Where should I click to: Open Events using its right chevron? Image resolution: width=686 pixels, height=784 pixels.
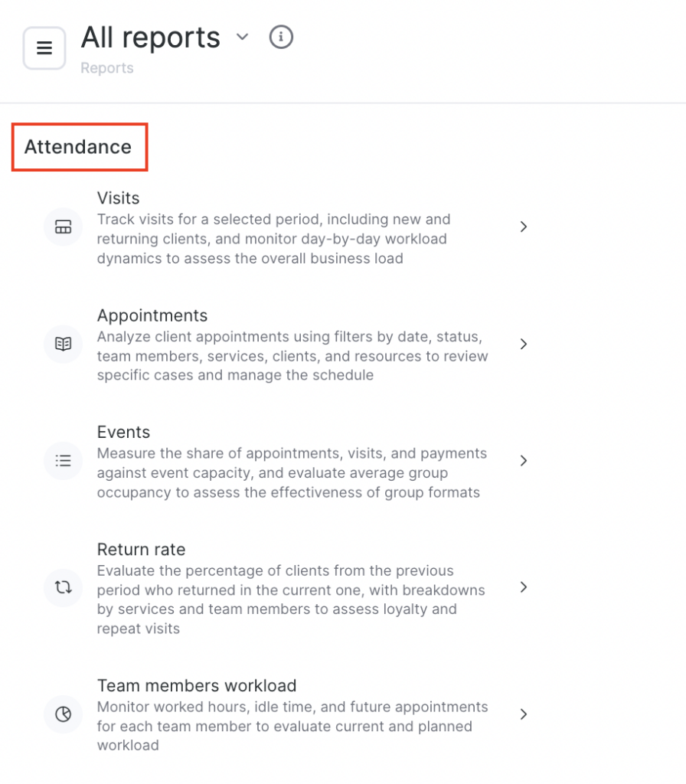tap(524, 460)
